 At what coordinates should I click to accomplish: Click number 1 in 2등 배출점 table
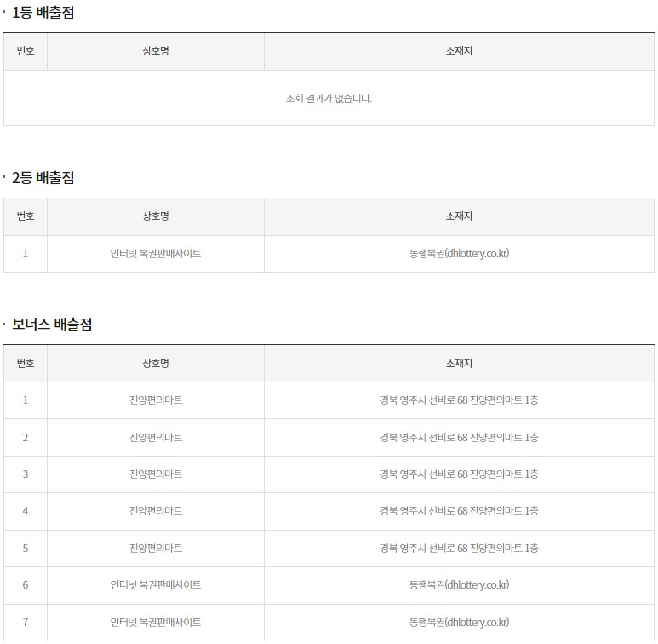[26, 254]
